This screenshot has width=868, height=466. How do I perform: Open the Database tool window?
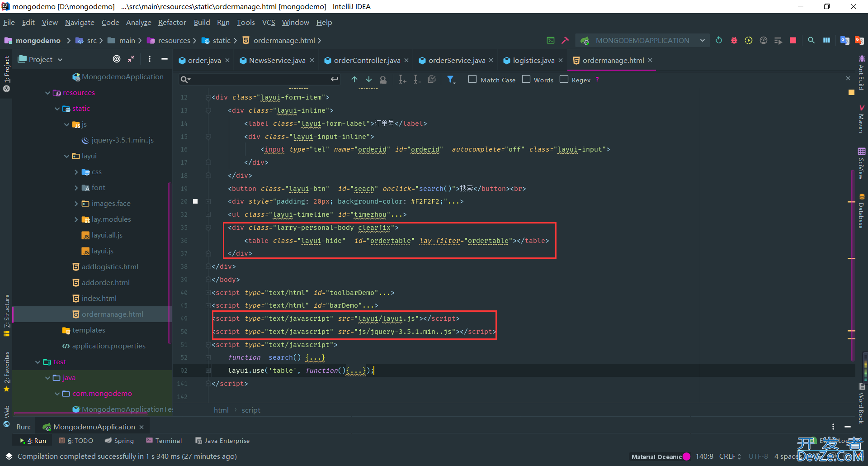pyautogui.click(x=861, y=211)
